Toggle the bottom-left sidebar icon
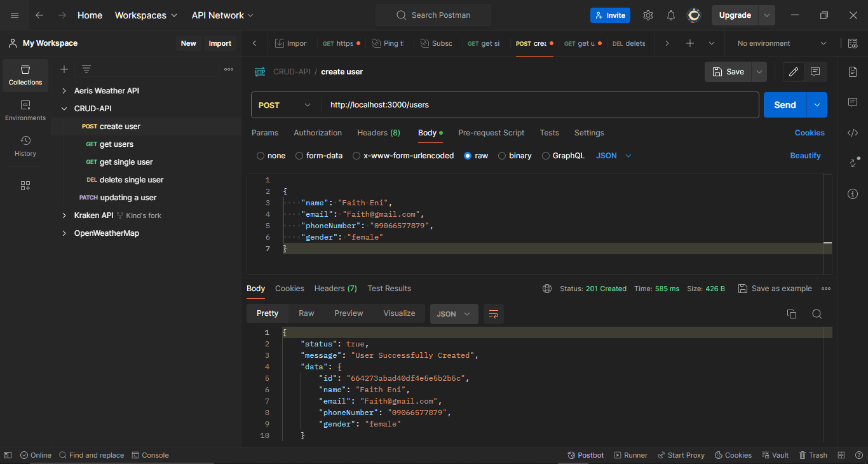This screenshot has width=868, height=464. (x=8, y=455)
